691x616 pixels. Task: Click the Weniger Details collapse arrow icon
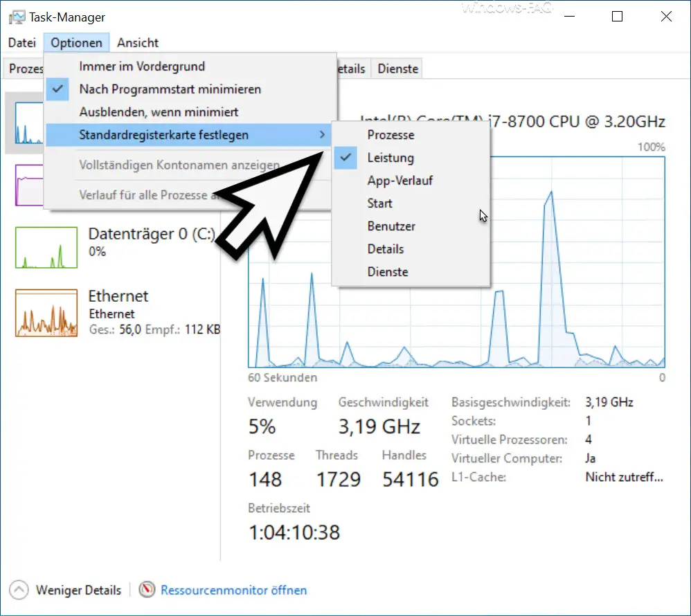19,590
